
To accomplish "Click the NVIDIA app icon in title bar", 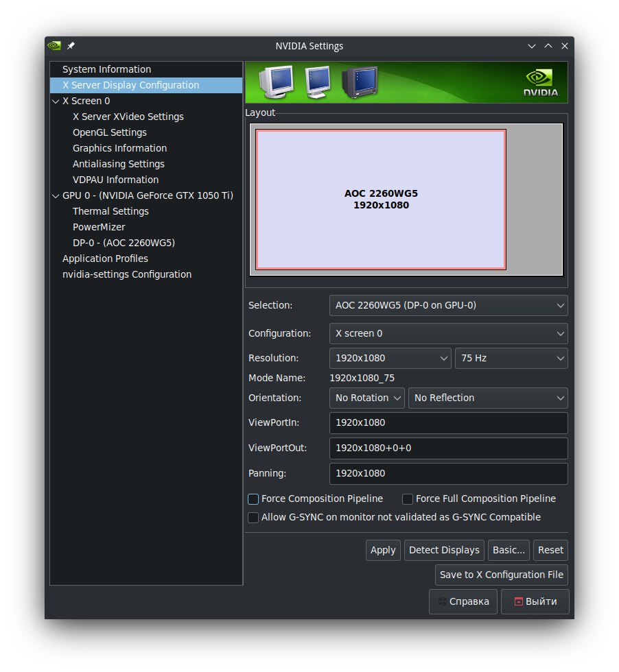I will [x=54, y=45].
